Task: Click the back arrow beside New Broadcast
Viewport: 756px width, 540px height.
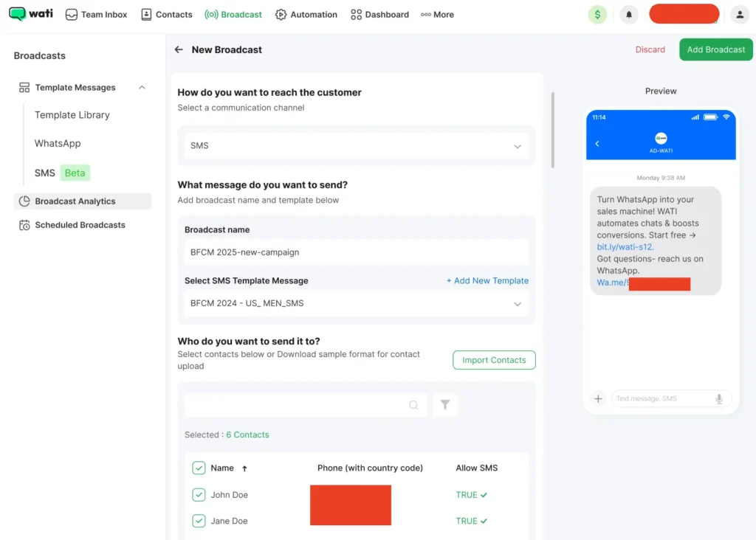Action: (x=179, y=49)
